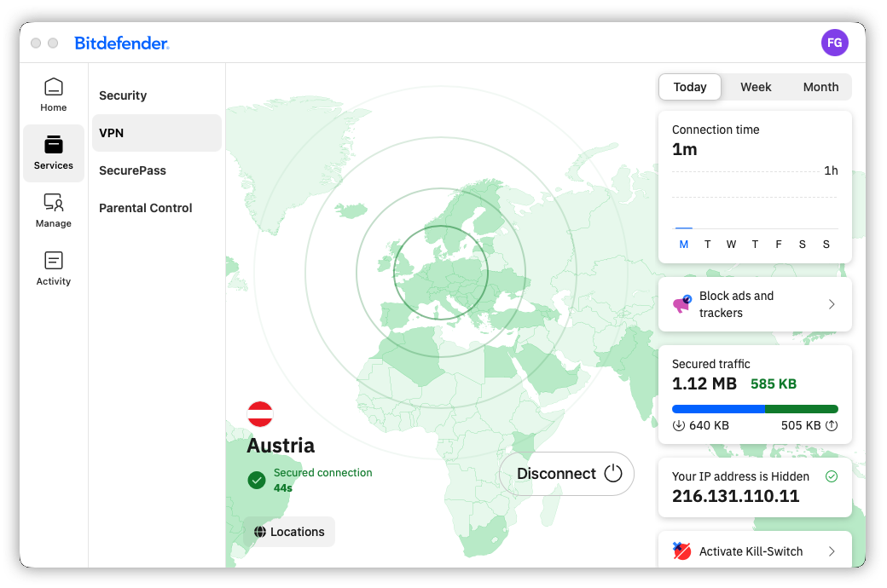Screen dimensions: 887x588
Task: Click the 1h chart axis label
Action: (831, 170)
